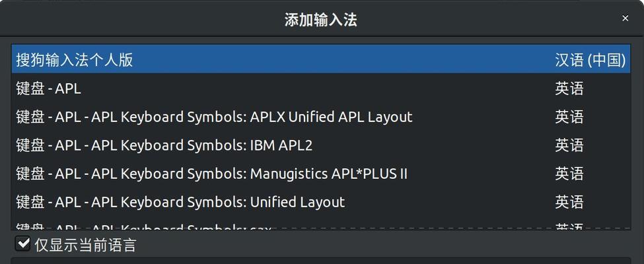Click 英语 cell on the 键盘 - APL row
Screen dimensions: 644x264
pyautogui.click(x=569, y=88)
